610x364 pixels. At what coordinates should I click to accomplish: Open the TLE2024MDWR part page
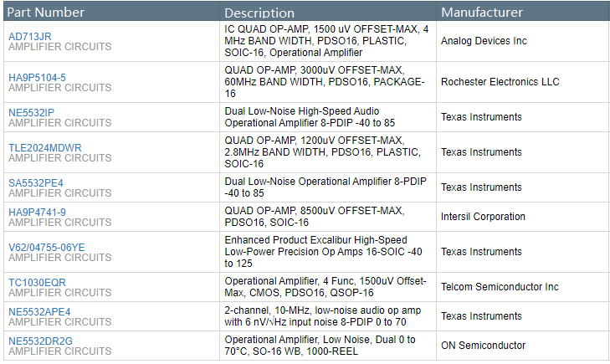(45, 147)
